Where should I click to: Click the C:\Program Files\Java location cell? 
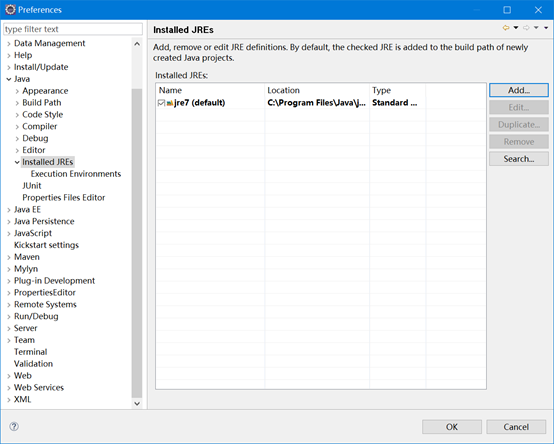[x=316, y=103]
